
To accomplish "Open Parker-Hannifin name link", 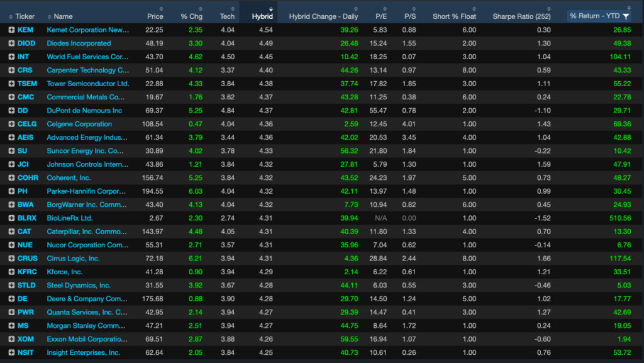I will [86, 191].
